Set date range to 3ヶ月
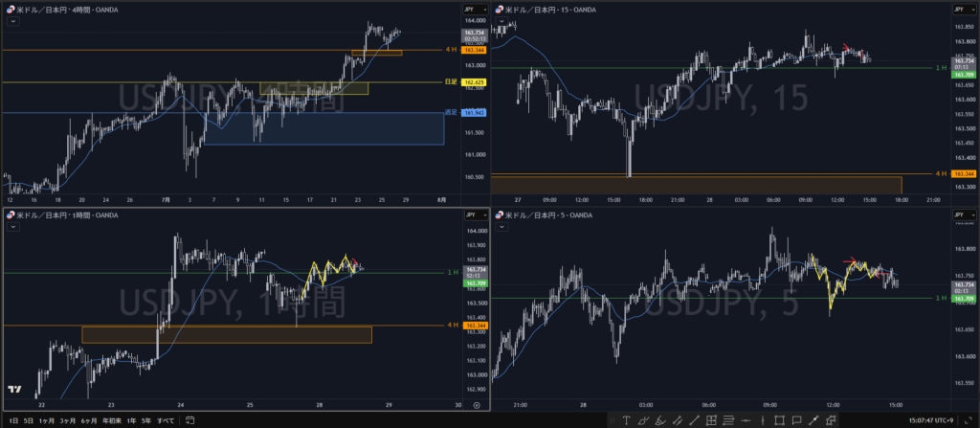Viewport: 980px width, 428px height. tap(68, 420)
